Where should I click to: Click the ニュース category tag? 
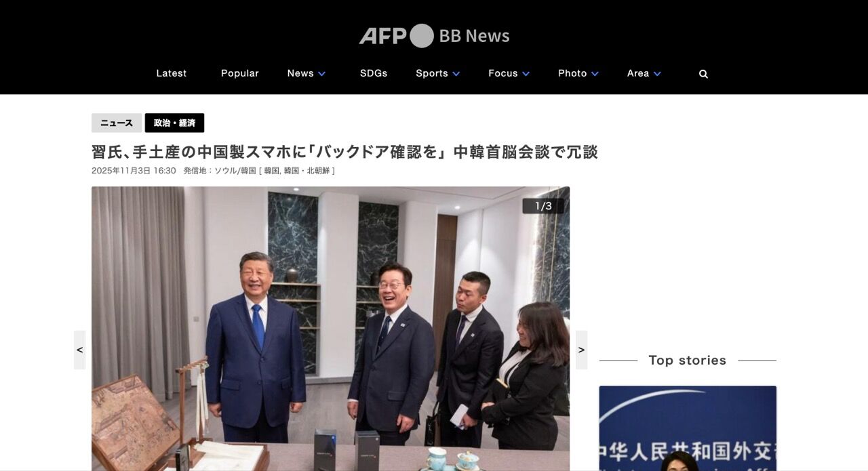click(117, 123)
